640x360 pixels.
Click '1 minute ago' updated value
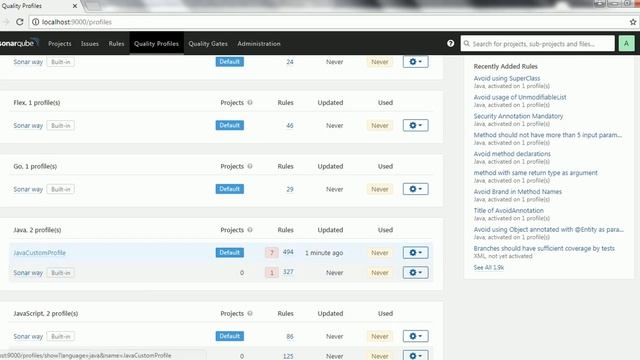coord(324,253)
